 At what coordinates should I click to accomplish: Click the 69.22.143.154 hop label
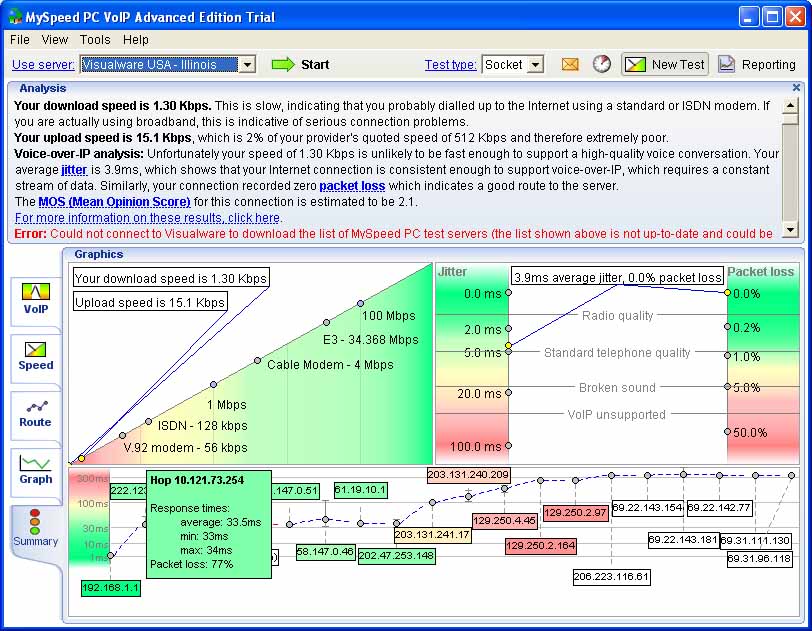point(648,508)
